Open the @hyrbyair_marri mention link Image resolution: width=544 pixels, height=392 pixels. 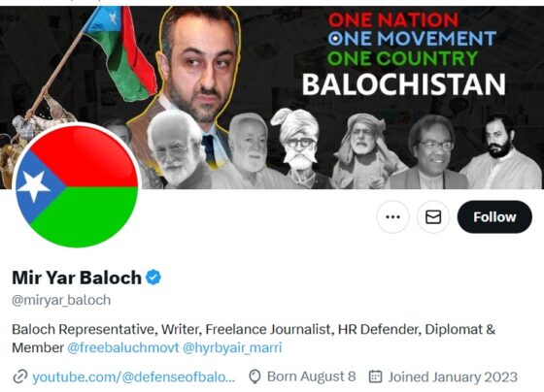pyautogui.click(x=232, y=347)
